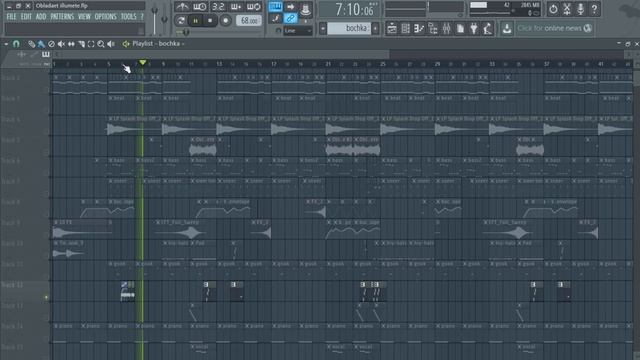
Task: Click the multilink to controllers icon
Action: 305,10
